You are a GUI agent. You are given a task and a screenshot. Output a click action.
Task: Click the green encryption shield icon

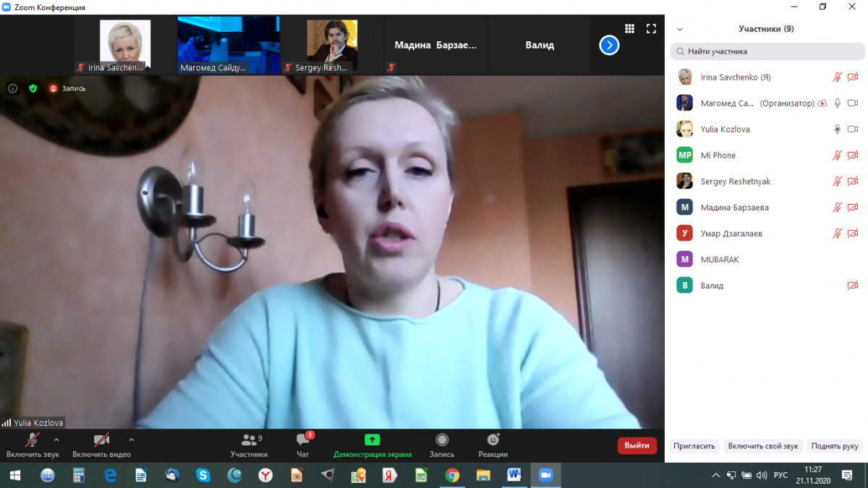pyautogui.click(x=33, y=88)
